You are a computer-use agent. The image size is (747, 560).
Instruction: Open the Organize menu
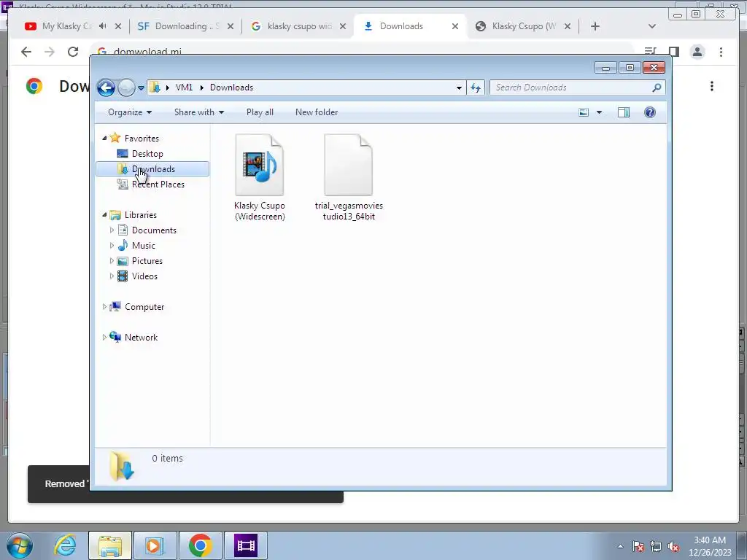pyautogui.click(x=130, y=112)
